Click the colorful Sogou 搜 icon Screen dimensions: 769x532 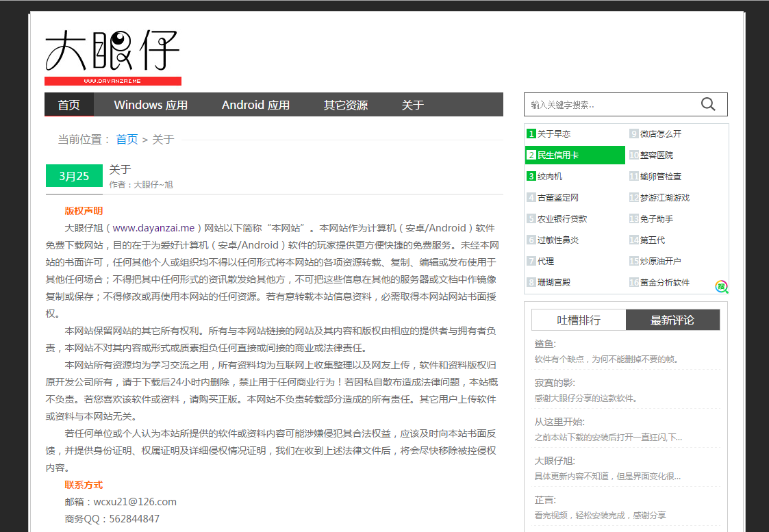[x=721, y=287]
